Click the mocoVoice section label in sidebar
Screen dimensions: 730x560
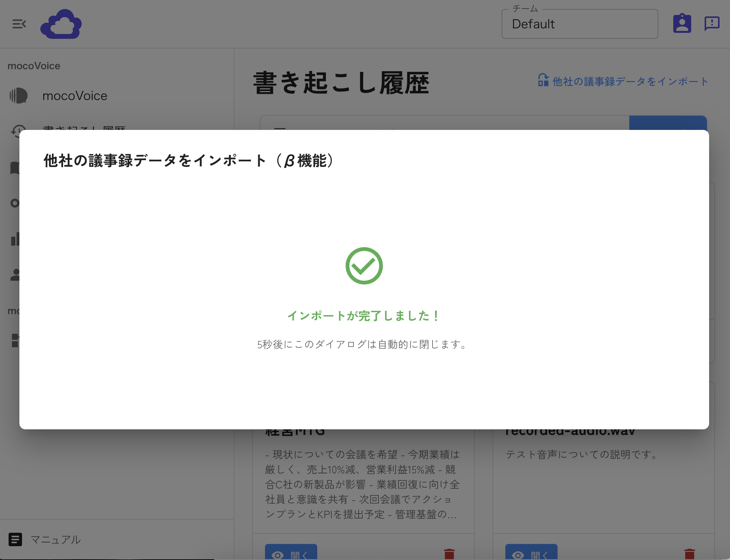tap(34, 66)
